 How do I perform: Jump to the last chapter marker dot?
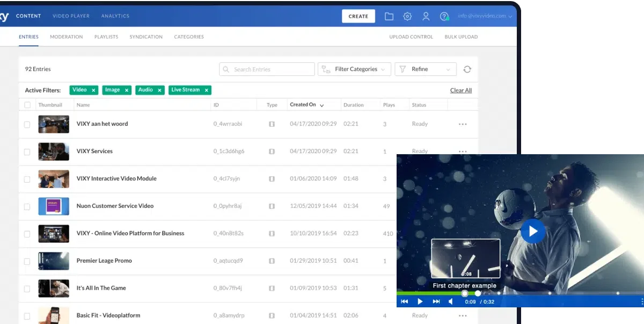[x=618, y=293]
